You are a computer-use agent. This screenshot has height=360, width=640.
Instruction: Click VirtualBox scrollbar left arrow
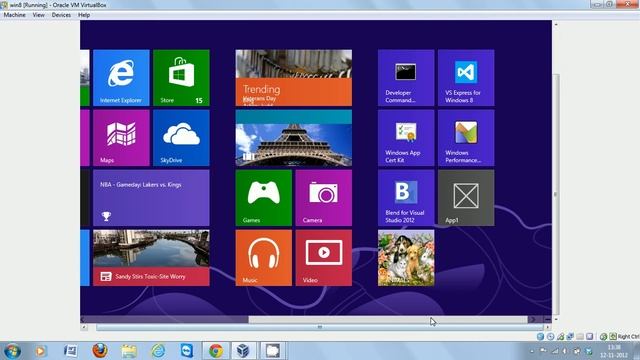point(84,327)
